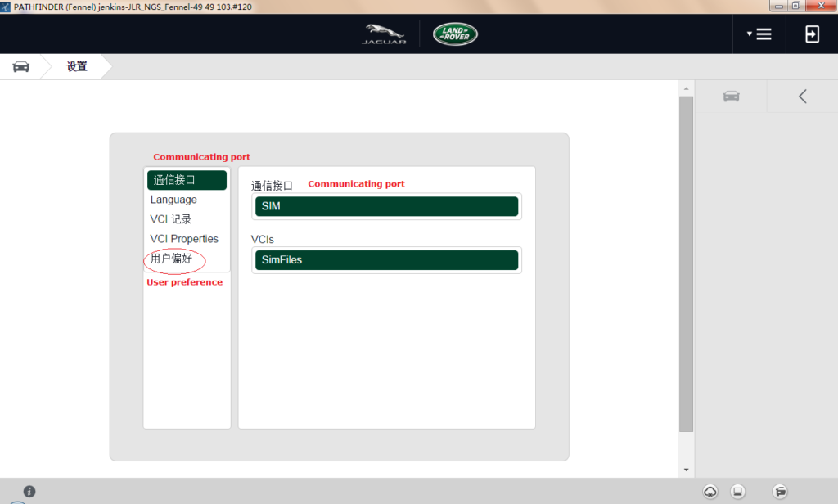Open the hamburger menu in the top bar
Screen dimensions: 838x504
coord(766,34)
